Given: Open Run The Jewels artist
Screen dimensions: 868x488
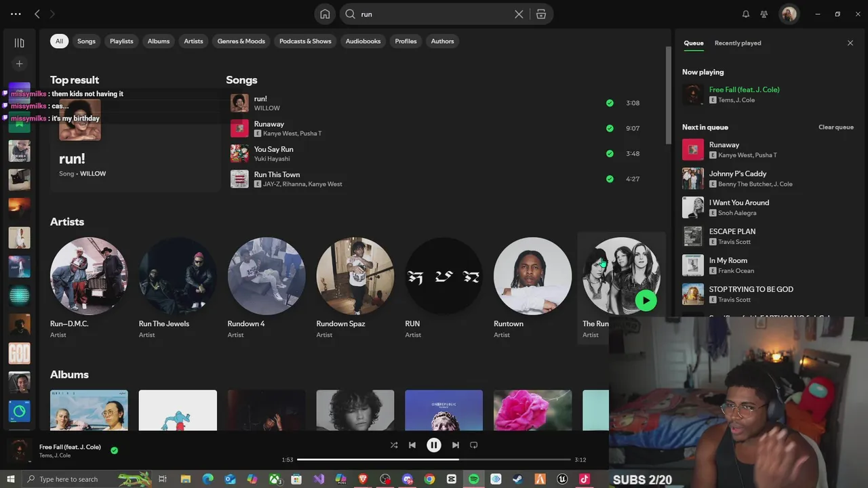Looking at the screenshot, I should pyautogui.click(x=178, y=287).
